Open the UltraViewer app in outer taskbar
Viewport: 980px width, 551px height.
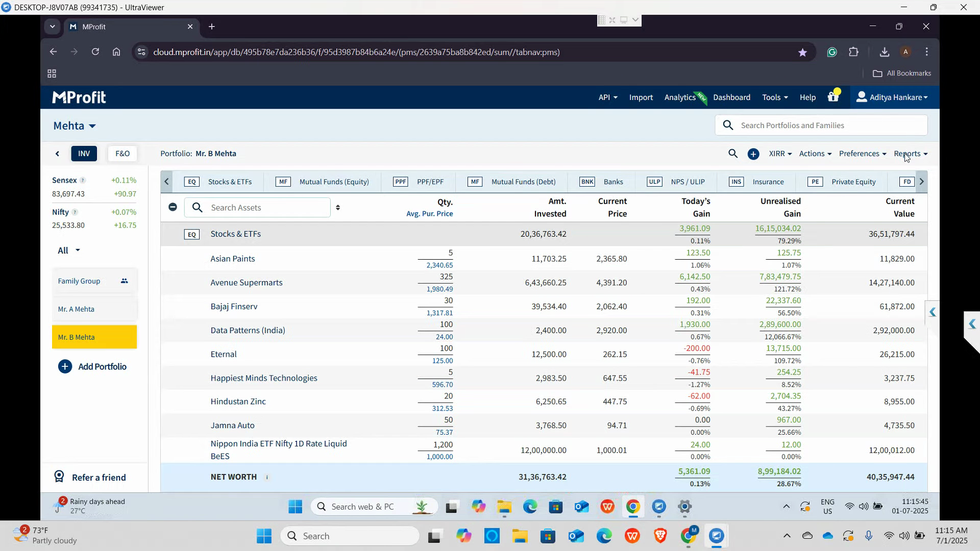tap(716, 536)
